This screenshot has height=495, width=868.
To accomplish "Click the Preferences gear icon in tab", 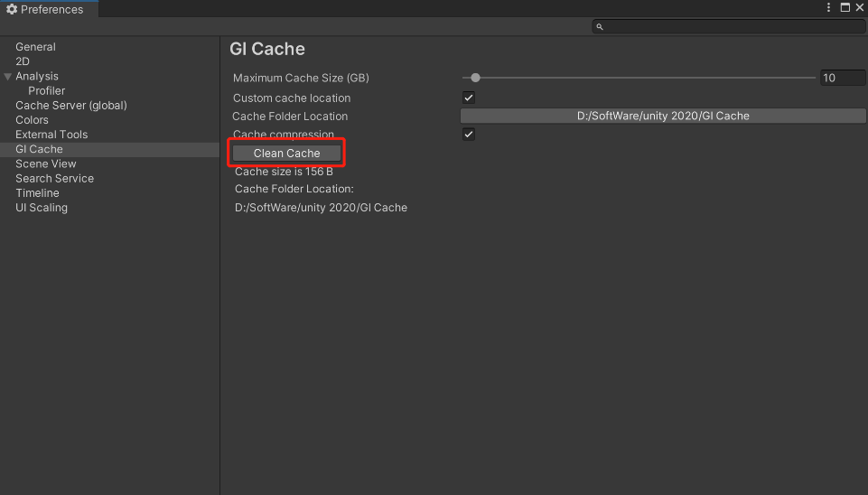I will click(x=12, y=9).
